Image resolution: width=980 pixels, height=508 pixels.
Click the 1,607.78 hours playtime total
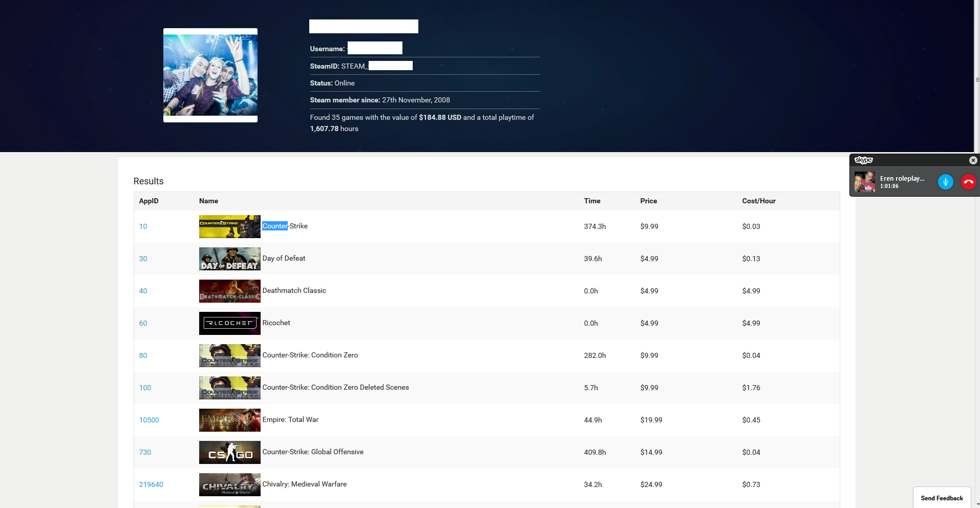pos(334,129)
